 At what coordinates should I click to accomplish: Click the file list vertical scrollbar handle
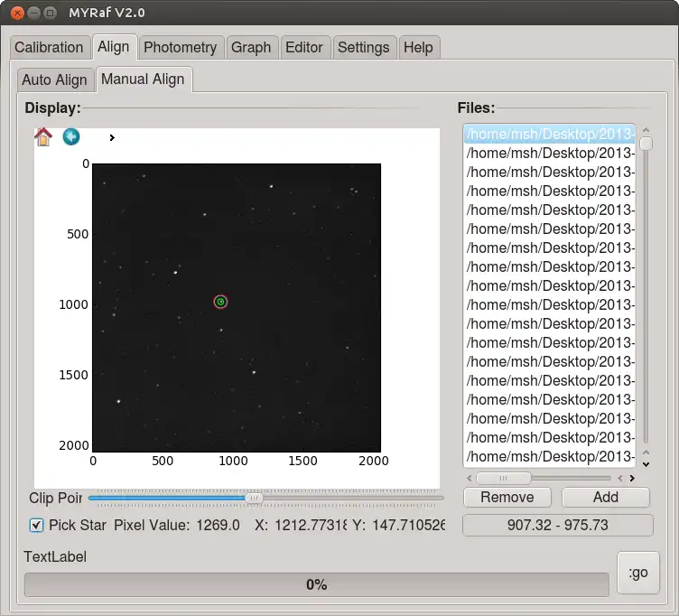coord(646,144)
